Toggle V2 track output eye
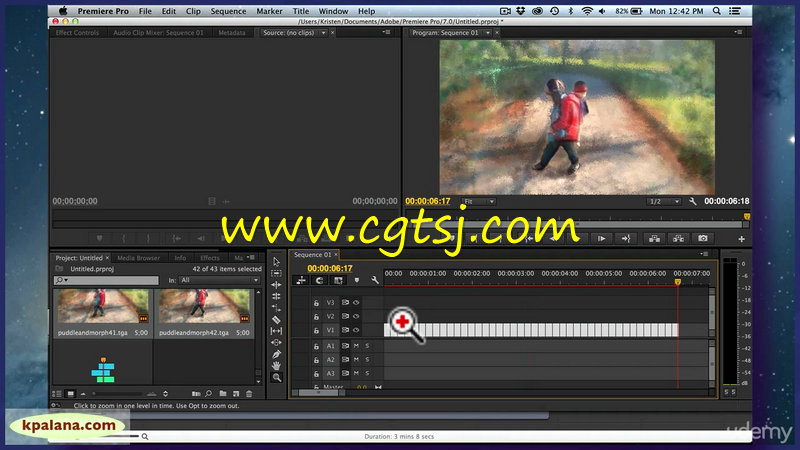This screenshot has width=800, height=450. (x=356, y=316)
